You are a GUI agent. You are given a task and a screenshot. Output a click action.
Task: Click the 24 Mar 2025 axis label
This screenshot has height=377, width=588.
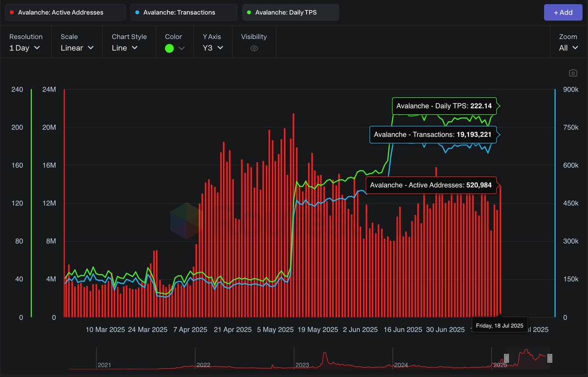[x=148, y=330]
